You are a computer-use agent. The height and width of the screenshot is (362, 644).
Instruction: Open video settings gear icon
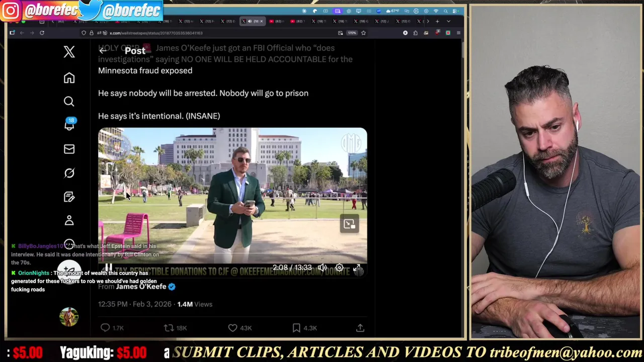340,268
